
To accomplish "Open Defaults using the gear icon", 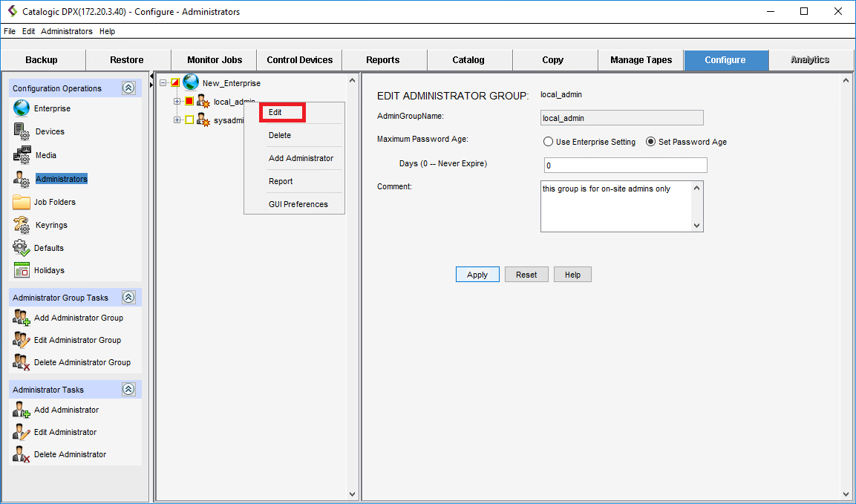I will (x=22, y=248).
